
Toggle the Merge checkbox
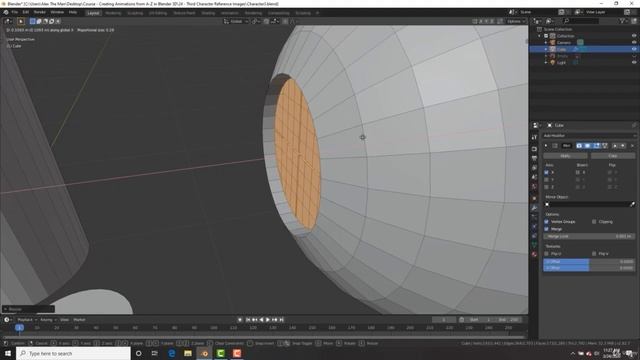547,229
